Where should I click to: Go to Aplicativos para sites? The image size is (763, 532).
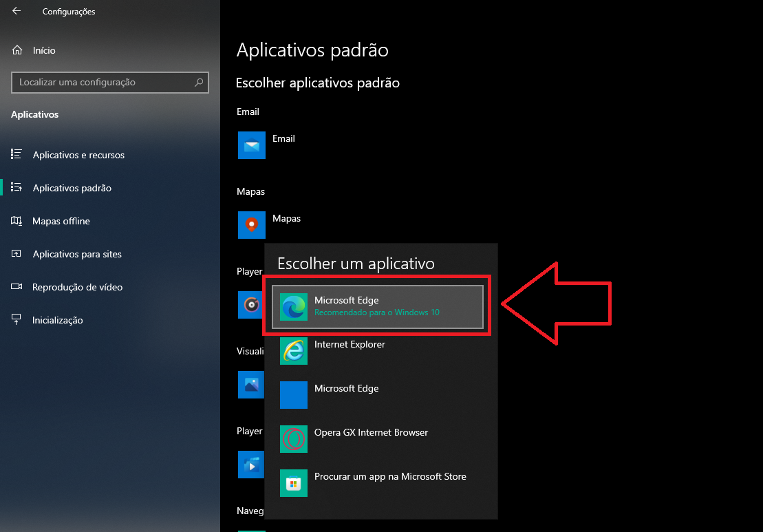pos(77,254)
